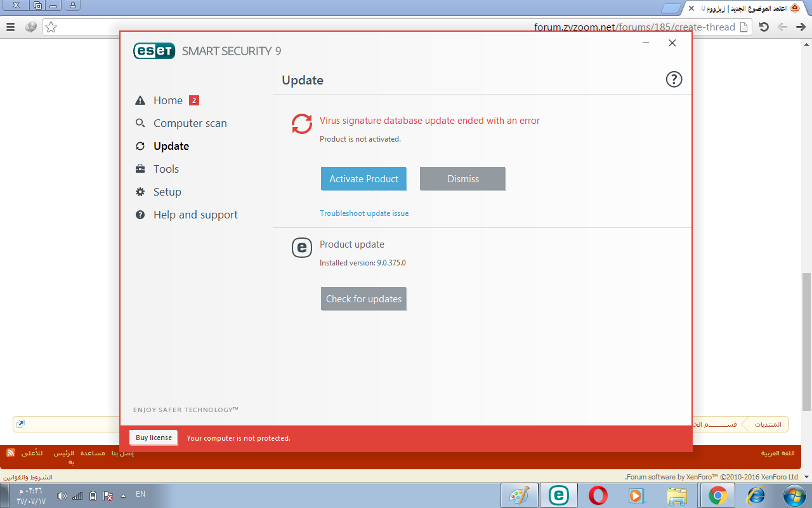
Task: Open a new Chrome tab
Action: tap(671, 8)
